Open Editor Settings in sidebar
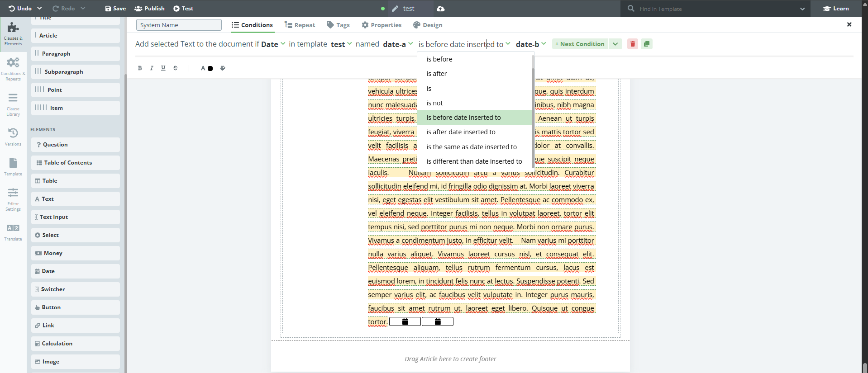Viewport: 868px width, 373px height. click(x=13, y=199)
